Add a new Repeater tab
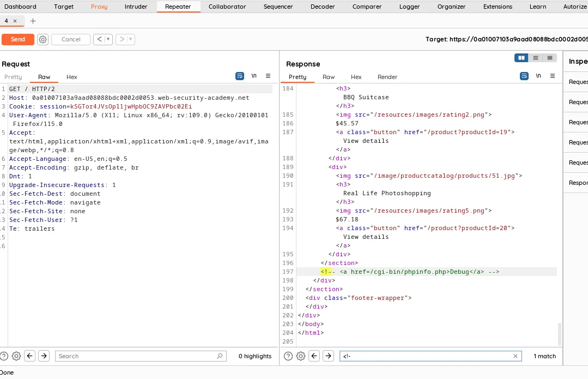 point(33,21)
